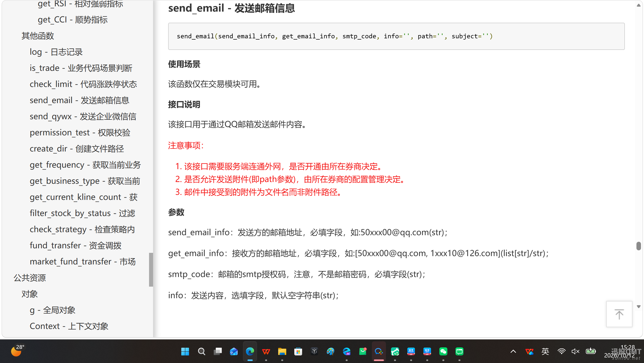The height and width of the screenshot is (363, 644).
Task: Open the Paint palette app icon
Action: tap(330, 351)
